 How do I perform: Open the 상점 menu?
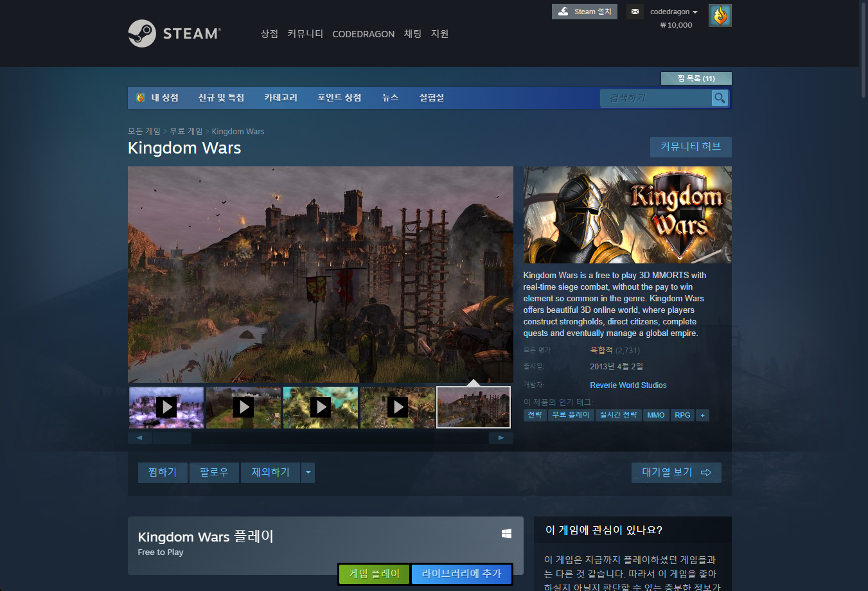[x=269, y=34]
